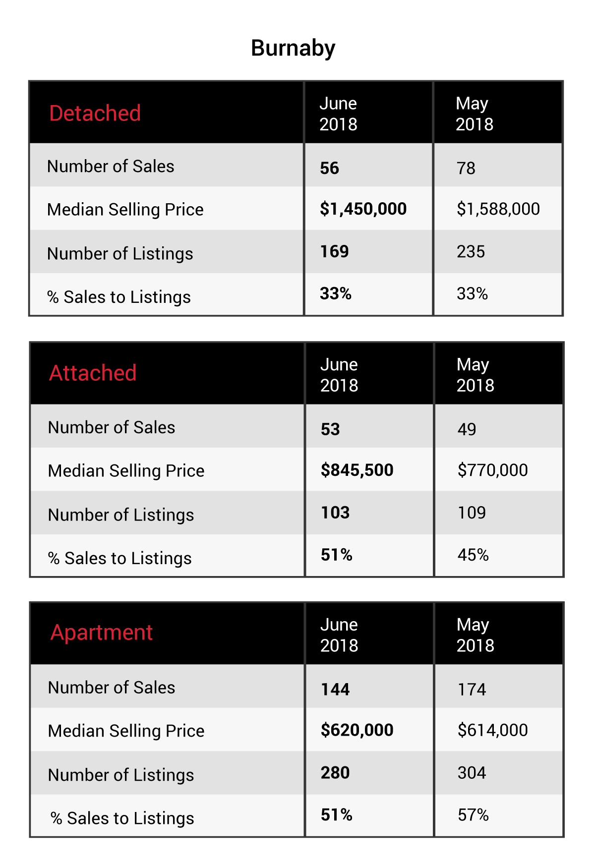Viewport: 595px width, 868px height.
Task: Click Apartment May sales ratio 57%
Action: (x=473, y=815)
